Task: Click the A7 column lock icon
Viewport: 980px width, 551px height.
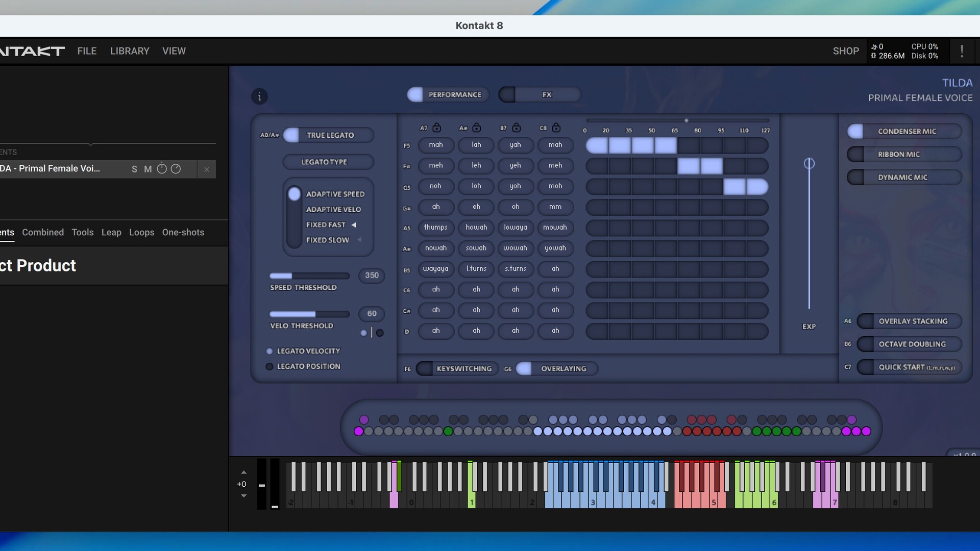Action: coord(437,128)
